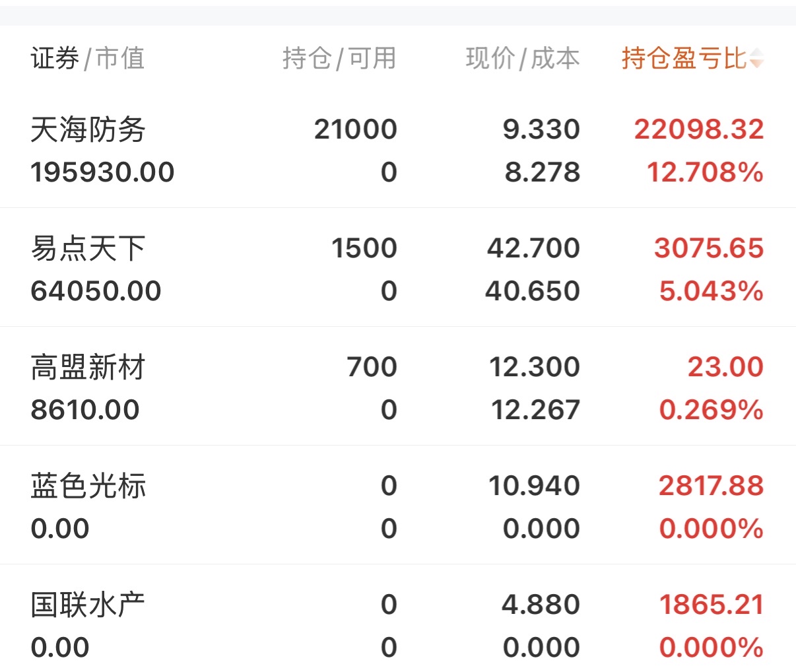Tap 高盟新材 holding quantity 700
Image resolution: width=796 pixels, height=672 pixels.
coord(372,367)
